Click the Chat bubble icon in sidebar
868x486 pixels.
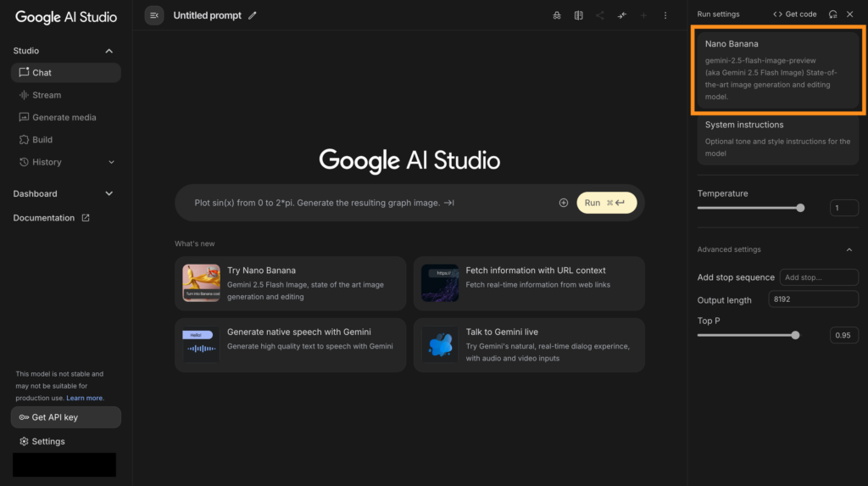pyautogui.click(x=24, y=72)
